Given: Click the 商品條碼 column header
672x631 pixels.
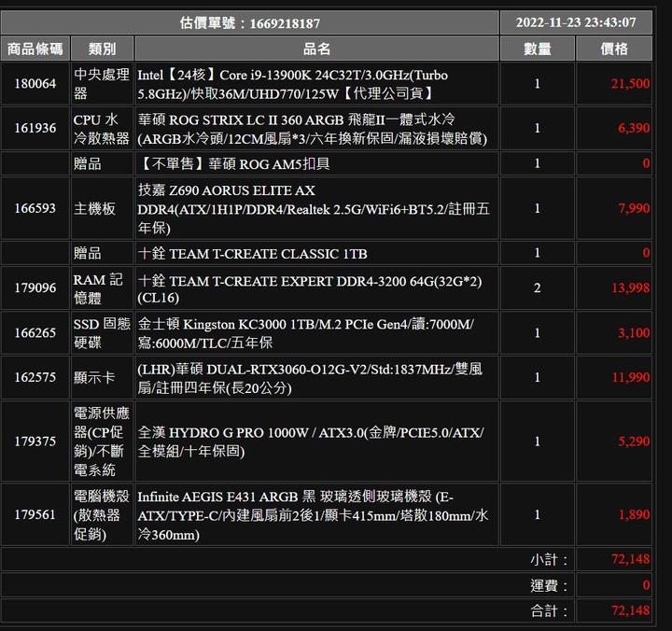Looking at the screenshot, I should (35, 49).
